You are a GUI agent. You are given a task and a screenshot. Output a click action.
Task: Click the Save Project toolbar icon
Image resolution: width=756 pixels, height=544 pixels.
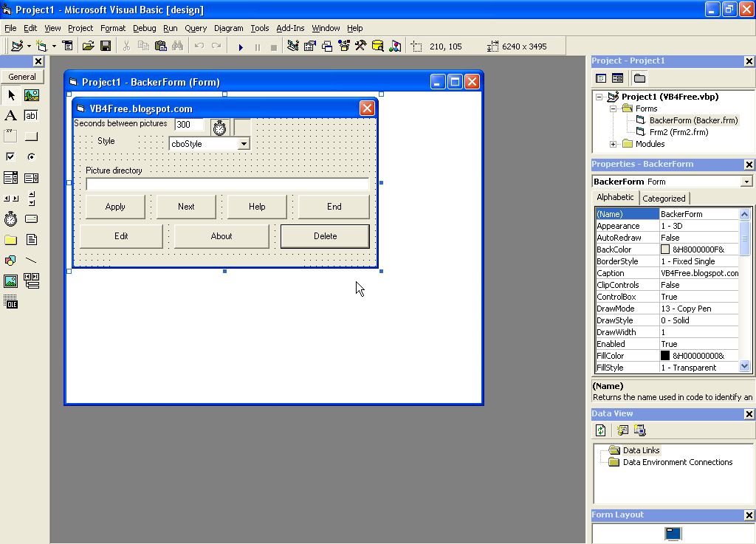pos(106,46)
